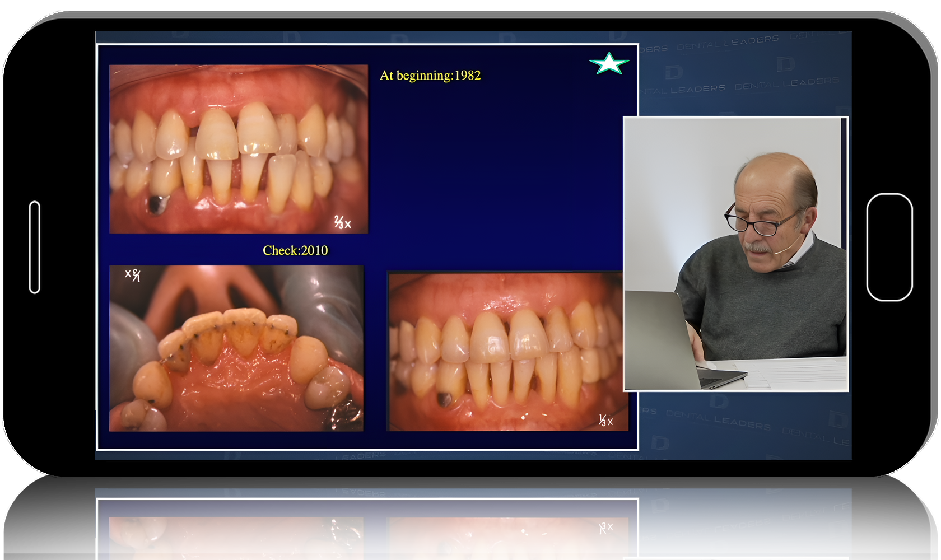This screenshot has width=941, height=560.
Task: Click the D logo watermark below the webcam
Action: coord(719,401)
